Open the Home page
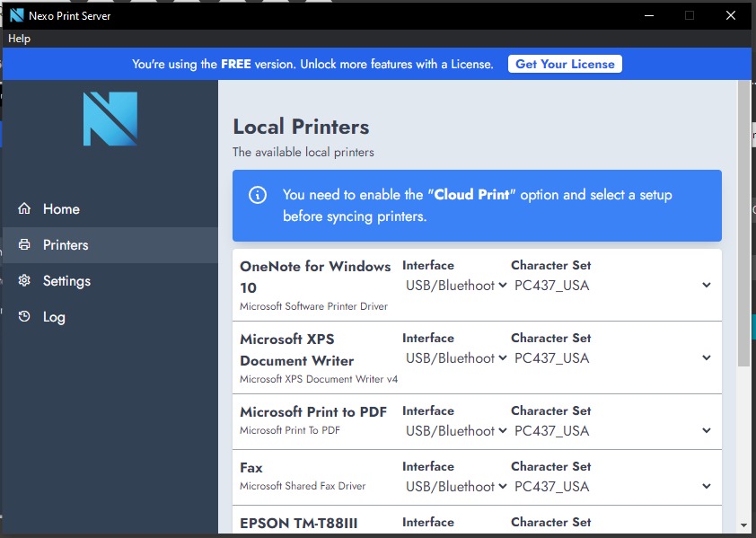 pyautogui.click(x=110, y=209)
